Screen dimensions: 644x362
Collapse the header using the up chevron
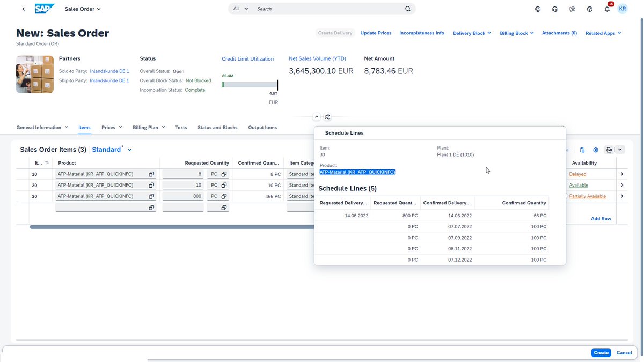point(316,117)
